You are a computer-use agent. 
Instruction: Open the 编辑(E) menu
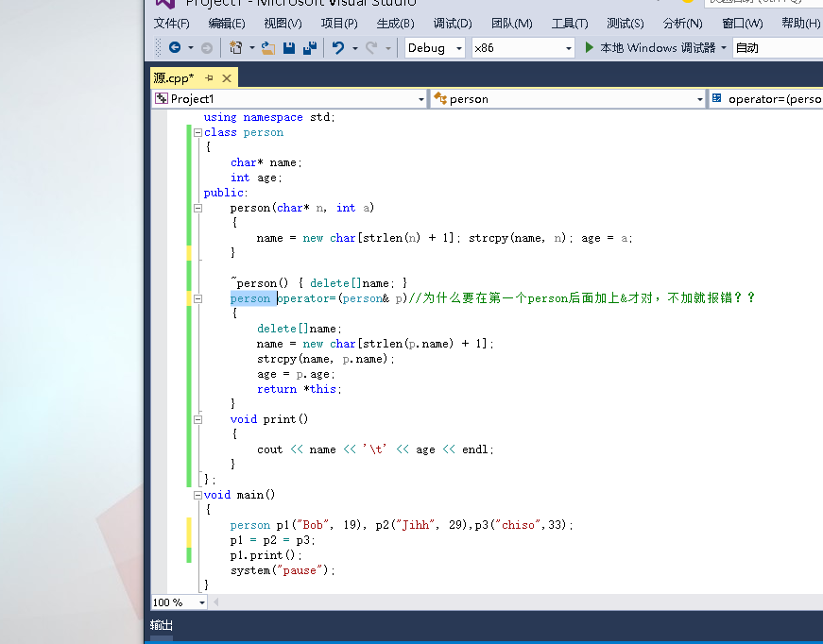(227, 23)
